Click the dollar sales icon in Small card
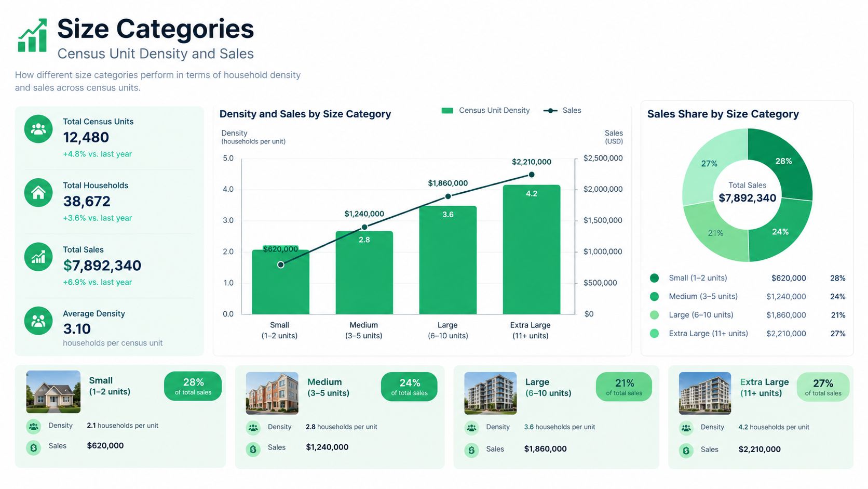 pyautogui.click(x=34, y=447)
